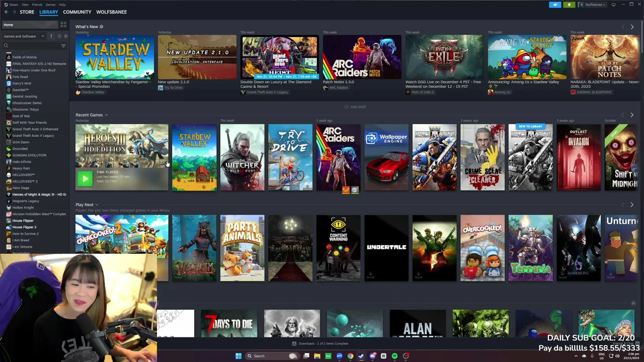Image resolution: width=644 pixels, height=362 pixels.
Task: Click the Add shelf button
Action: coord(355,107)
